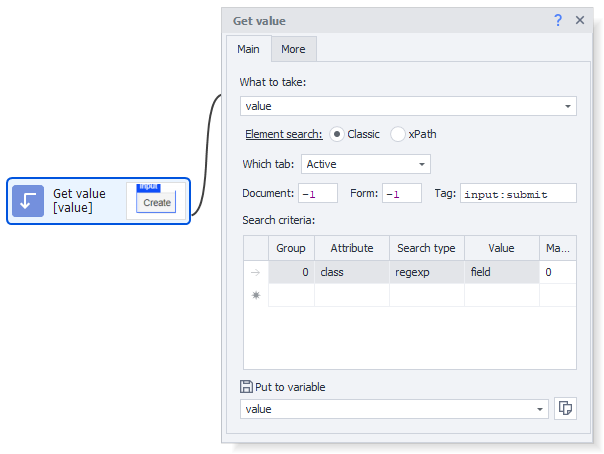Click the save icon beside Put to variable
Screen dimensions: 604x454
point(247,387)
